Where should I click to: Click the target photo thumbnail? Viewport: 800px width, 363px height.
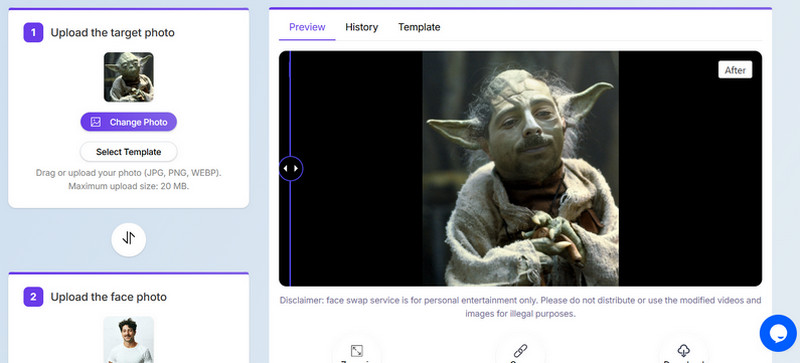(129, 77)
